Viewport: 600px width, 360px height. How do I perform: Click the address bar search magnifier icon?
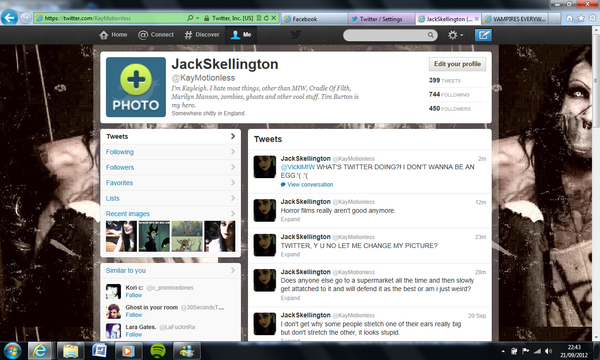190,18
